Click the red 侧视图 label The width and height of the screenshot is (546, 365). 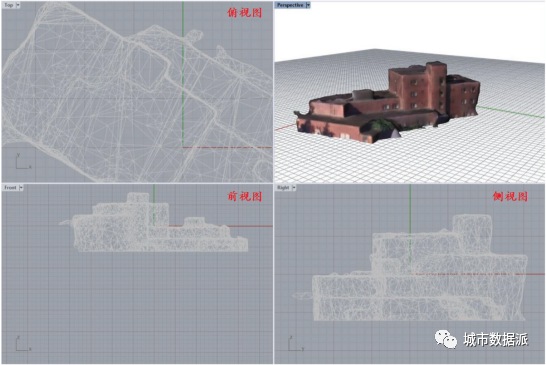click(x=510, y=196)
